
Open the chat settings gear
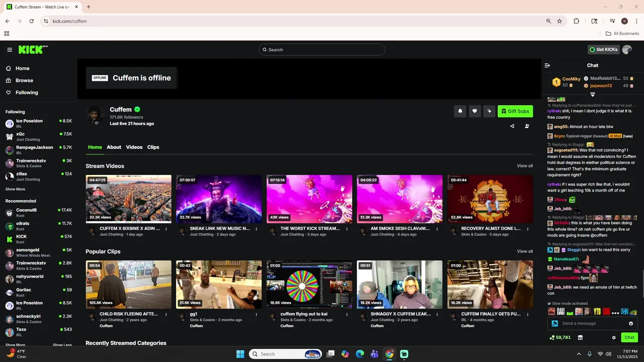click(614, 337)
